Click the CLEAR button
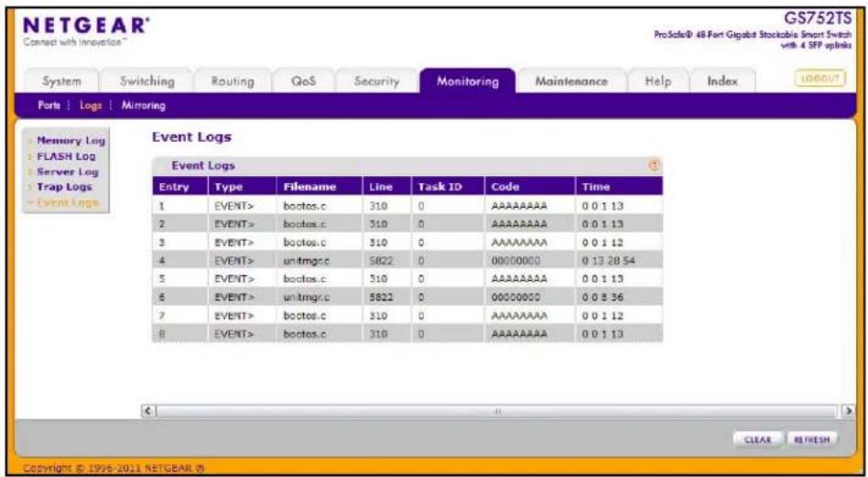The width and height of the screenshot is (868, 477). point(758,439)
